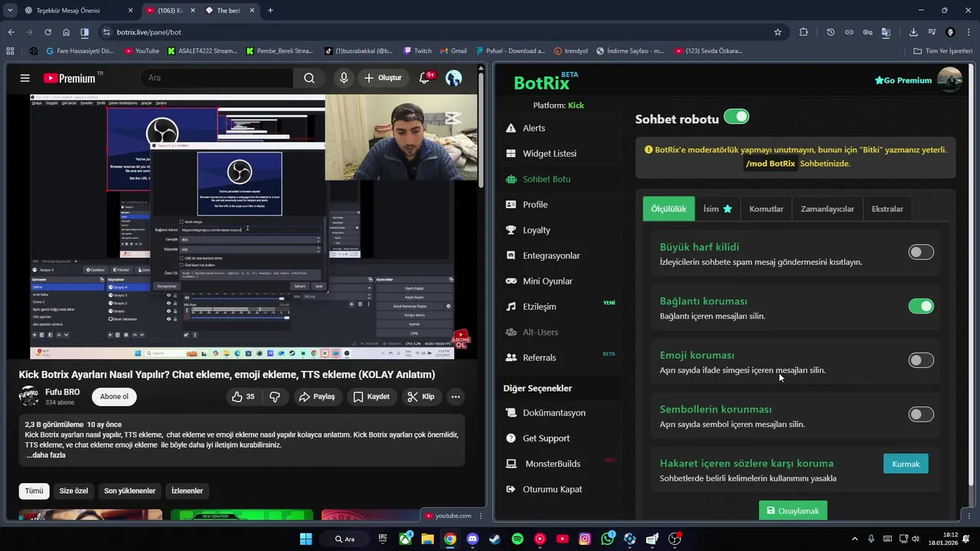Click the Klip clip button
Image resolution: width=980 pixels, height=551 pixels.
click(421, 396)
